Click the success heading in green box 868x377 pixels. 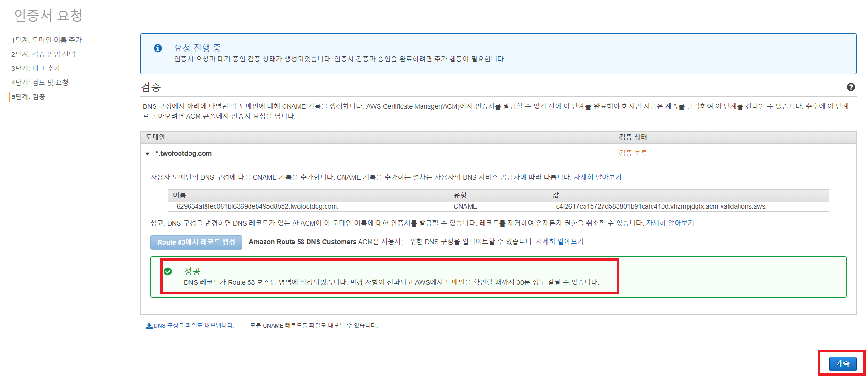pos(192,272)
